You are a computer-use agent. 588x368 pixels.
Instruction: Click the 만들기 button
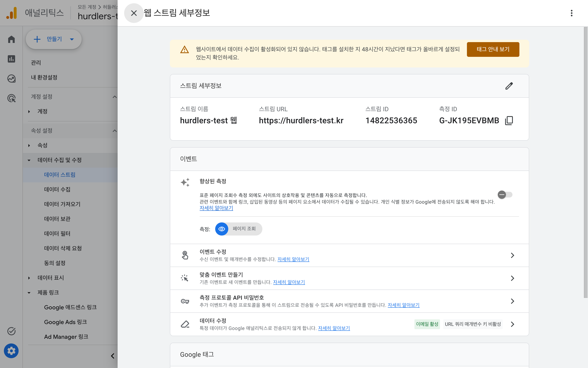[x=53, y=39]
